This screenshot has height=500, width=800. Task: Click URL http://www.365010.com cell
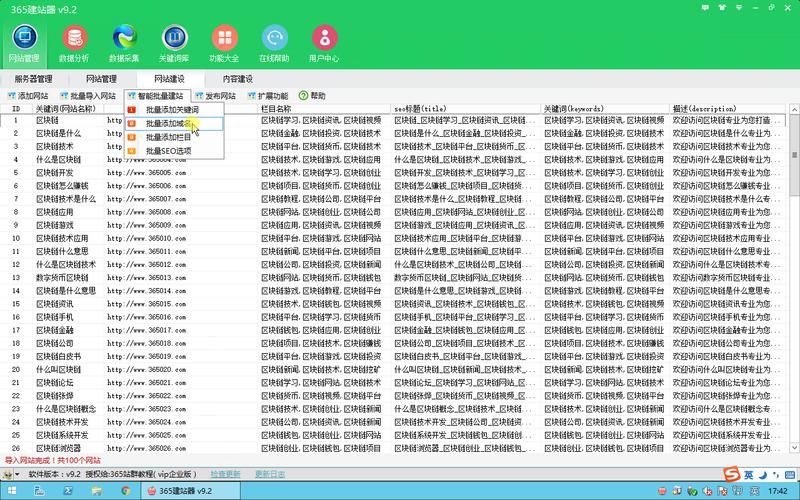[146, 238]
